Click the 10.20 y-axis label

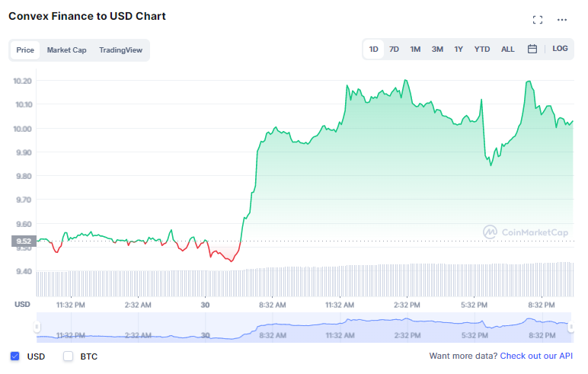23,81
